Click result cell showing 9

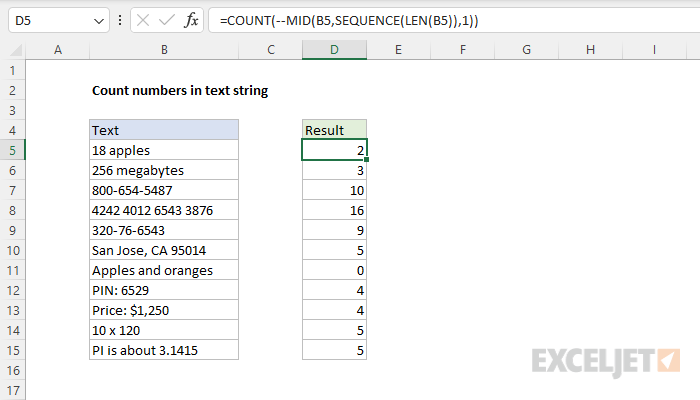(x=334, y=230)
